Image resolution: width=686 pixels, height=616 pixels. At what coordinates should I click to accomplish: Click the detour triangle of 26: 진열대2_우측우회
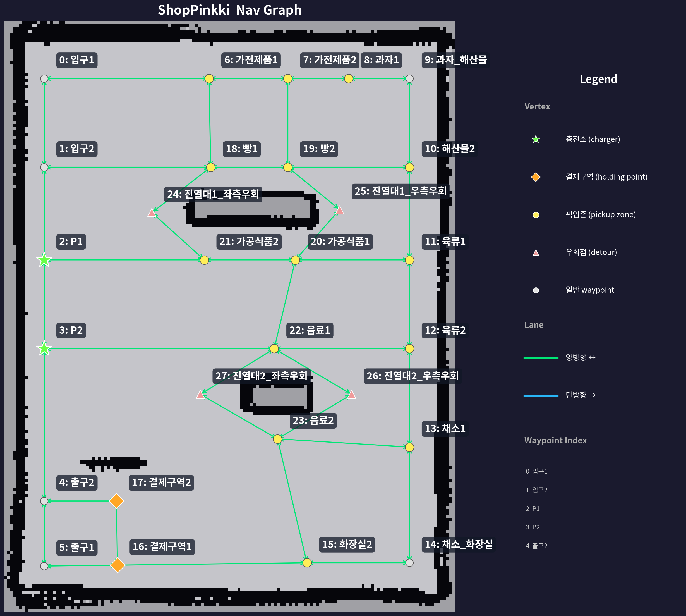coord(352,395)
